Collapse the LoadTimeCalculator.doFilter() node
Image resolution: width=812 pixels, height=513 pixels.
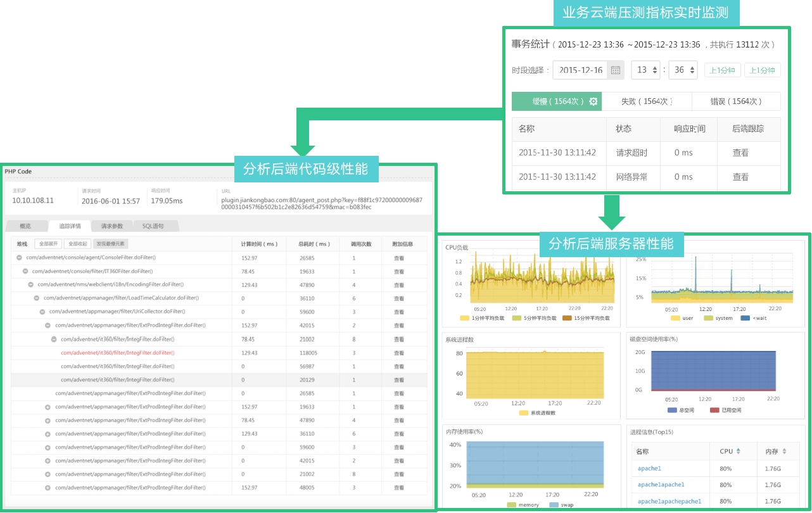point(36,298)
